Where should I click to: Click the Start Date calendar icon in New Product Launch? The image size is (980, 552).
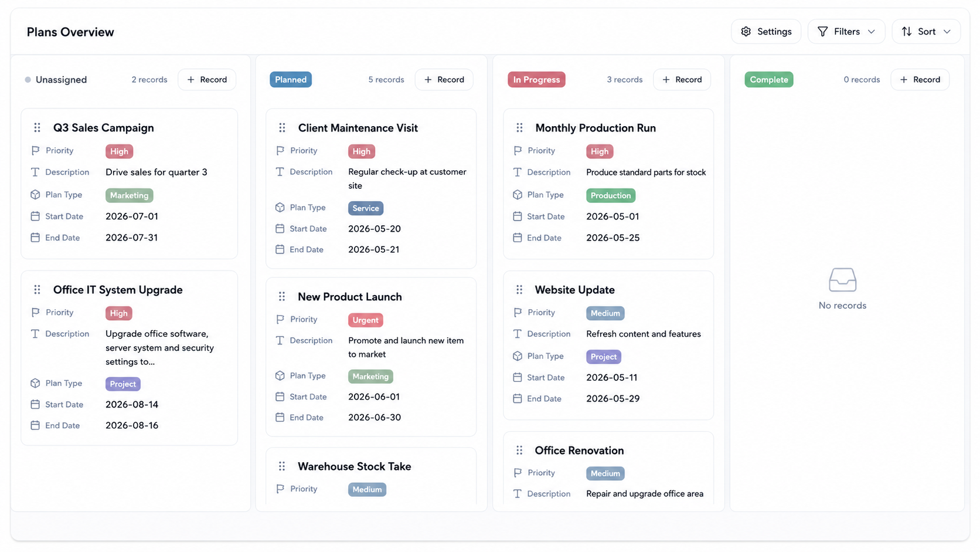coord(280,397)
